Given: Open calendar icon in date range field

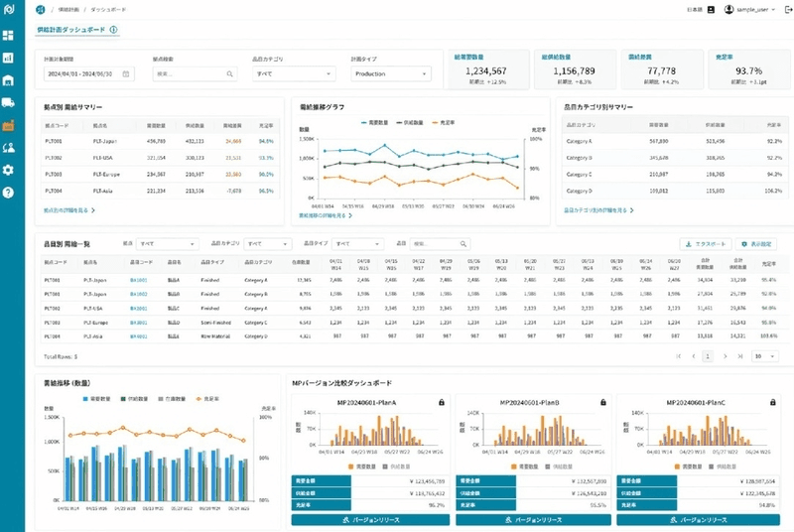Looking at the screenshot, I should [x=126, y=73].
